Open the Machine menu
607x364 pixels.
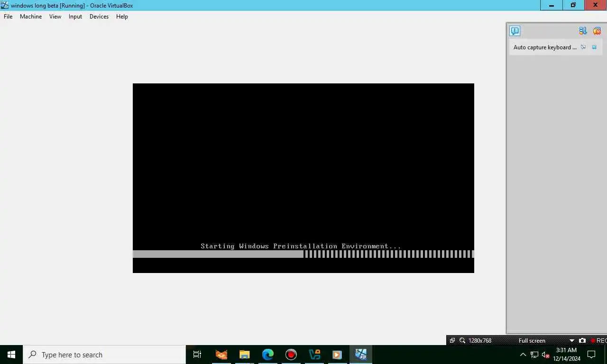coord(31,17)
